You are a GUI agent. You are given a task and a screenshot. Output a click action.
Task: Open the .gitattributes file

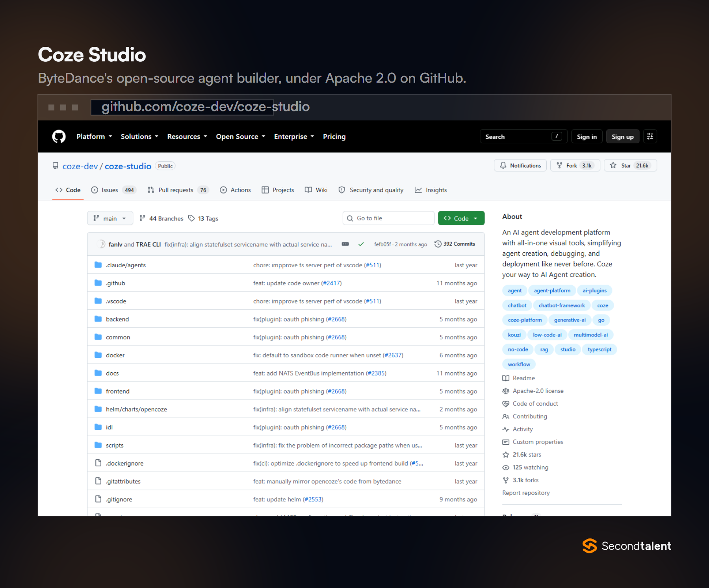(123, 481)
